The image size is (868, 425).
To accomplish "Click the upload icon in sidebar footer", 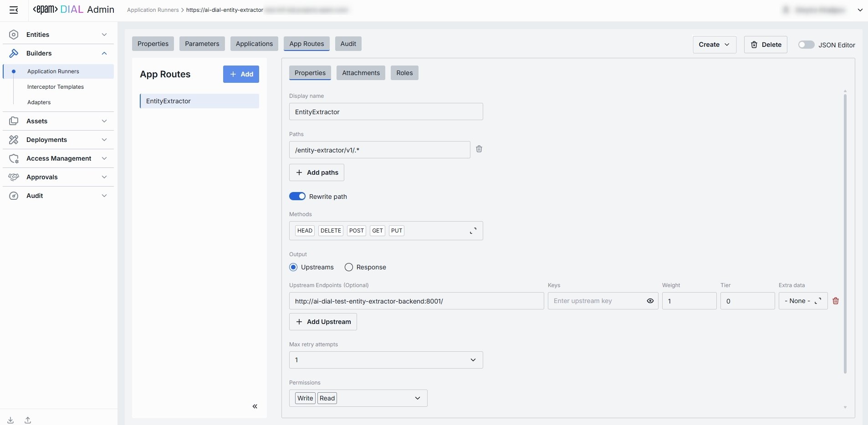I will (x=28, y=420).
